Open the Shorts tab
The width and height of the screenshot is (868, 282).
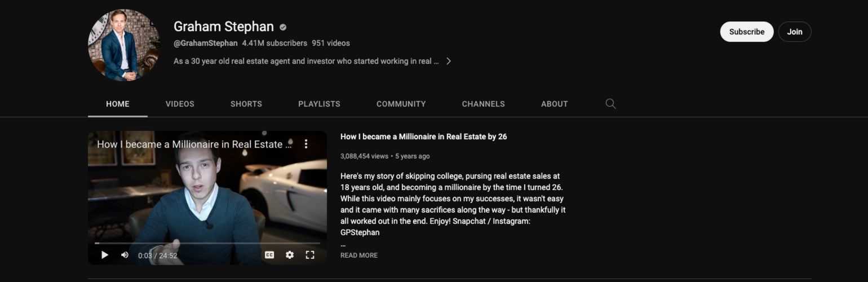246,104
